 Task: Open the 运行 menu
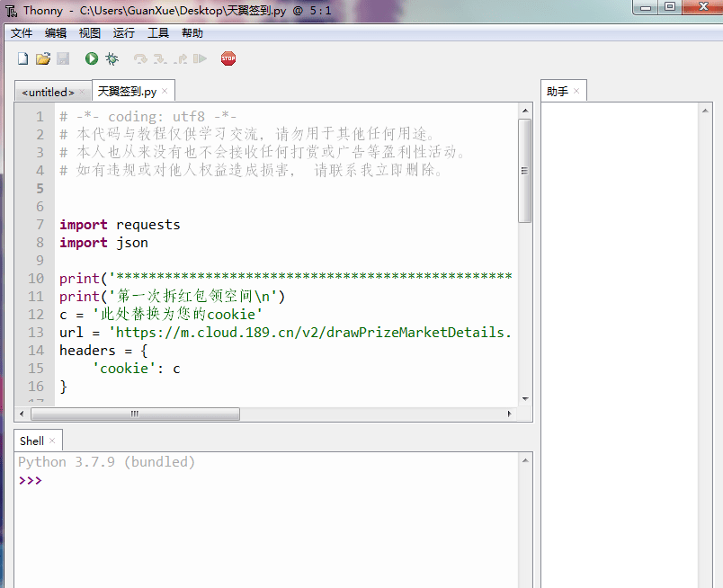[123, 33]
